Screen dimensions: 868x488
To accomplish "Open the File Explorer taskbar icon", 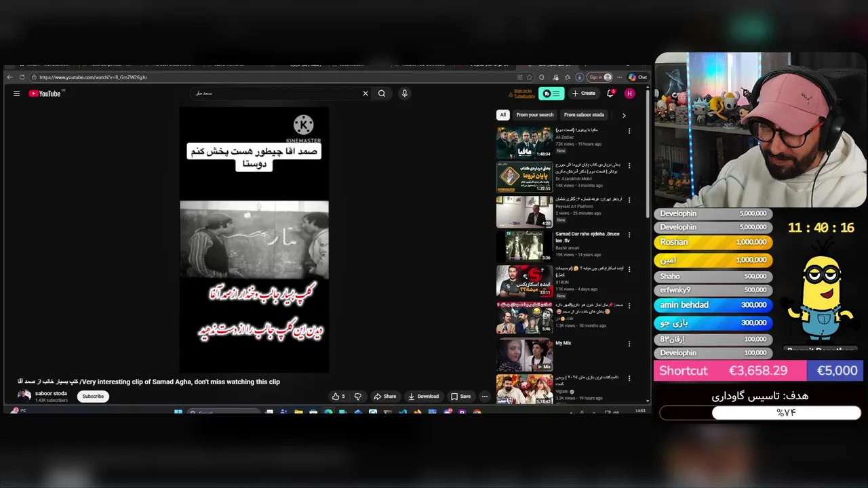I will pos(299,411).
